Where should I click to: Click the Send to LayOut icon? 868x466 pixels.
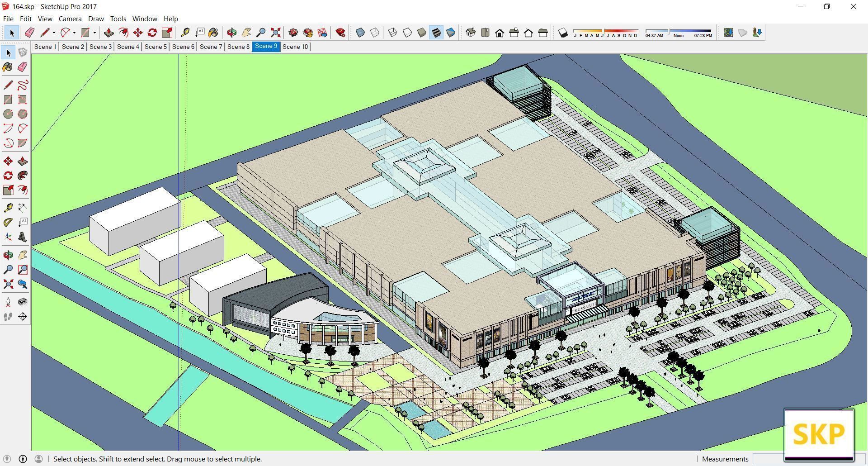point(322,33)
